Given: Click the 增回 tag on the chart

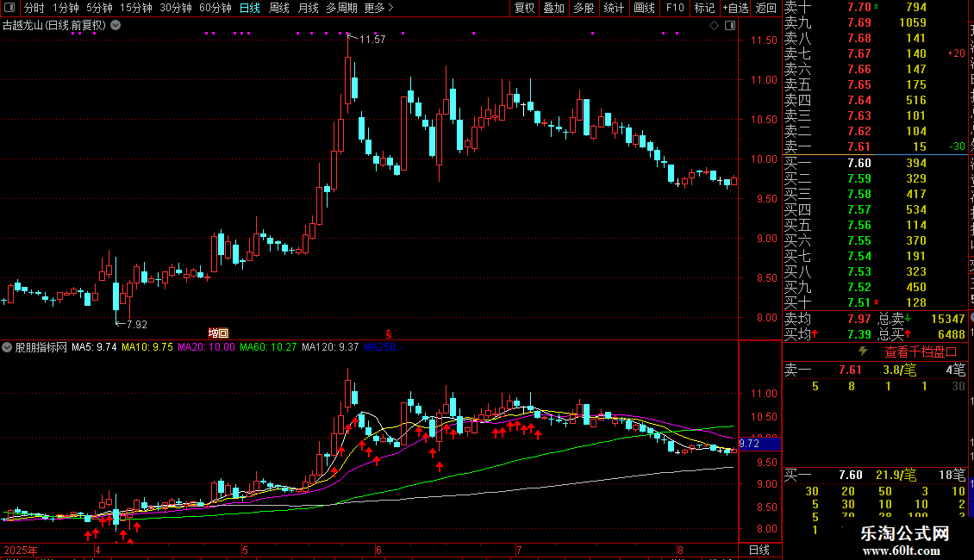Looking at the screenshot, I should (x=218, y=333).
